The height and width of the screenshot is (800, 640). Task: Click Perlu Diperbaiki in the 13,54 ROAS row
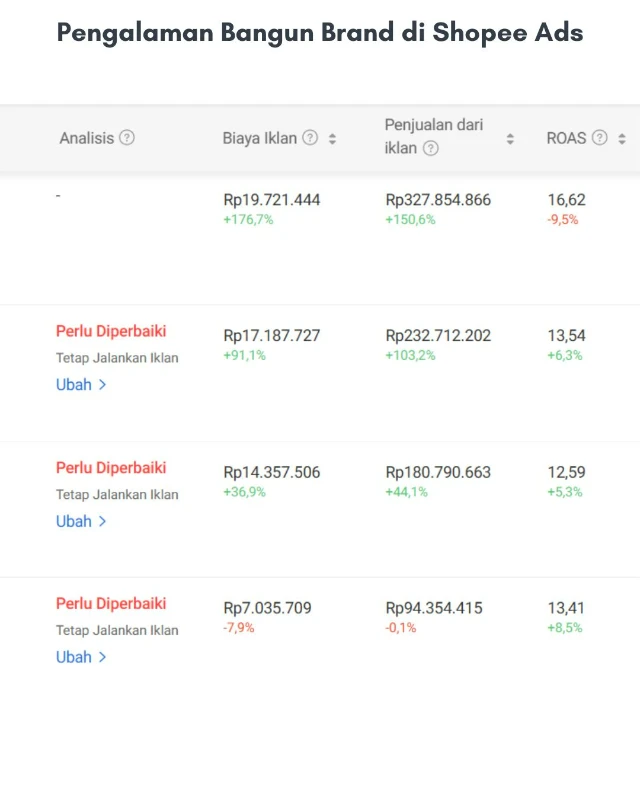[x=111, y=331]
